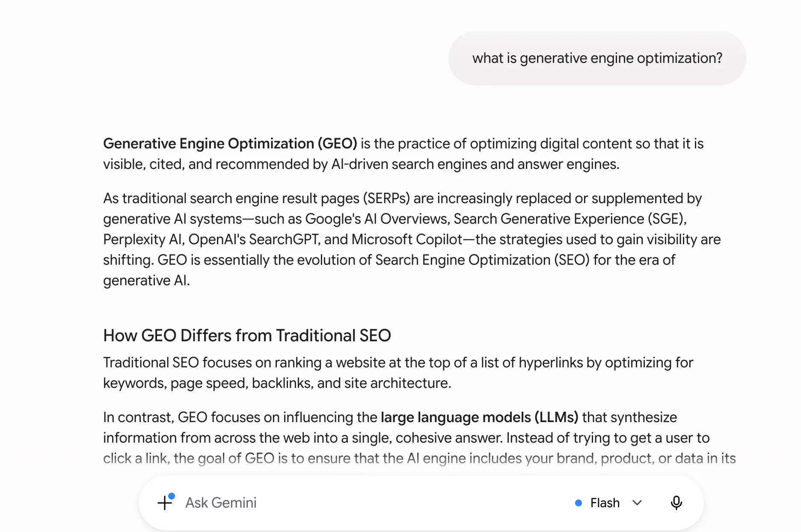
Task: Click the line ending with 'generative AI.'
Action: point(146,281)
